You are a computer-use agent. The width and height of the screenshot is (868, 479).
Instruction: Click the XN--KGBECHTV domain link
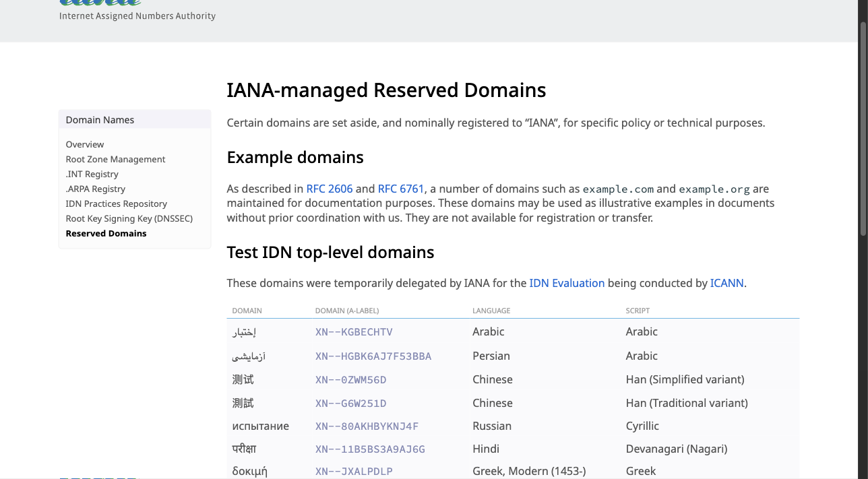point(354,332)
